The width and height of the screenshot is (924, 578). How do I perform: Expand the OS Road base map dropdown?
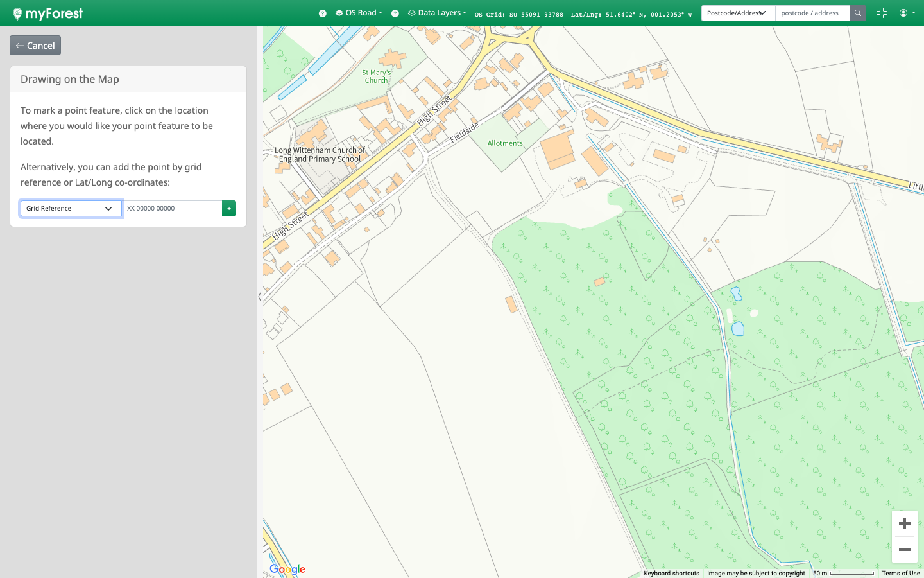359,13
